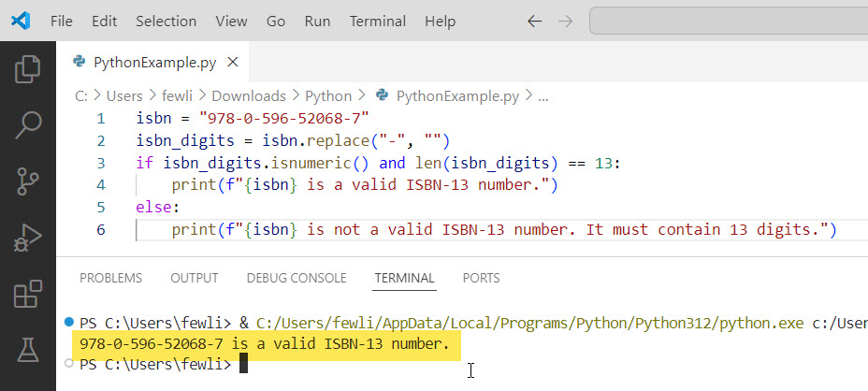This screenshot has height=391, width=868.
Task: Go forward with the right arrow
Action: pyautogui.click(x=565, y=21)
